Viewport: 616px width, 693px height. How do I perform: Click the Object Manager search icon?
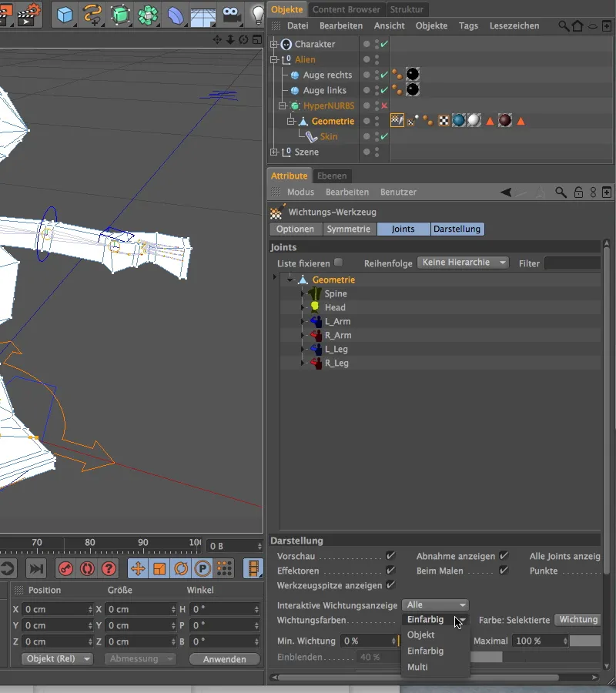564,25
